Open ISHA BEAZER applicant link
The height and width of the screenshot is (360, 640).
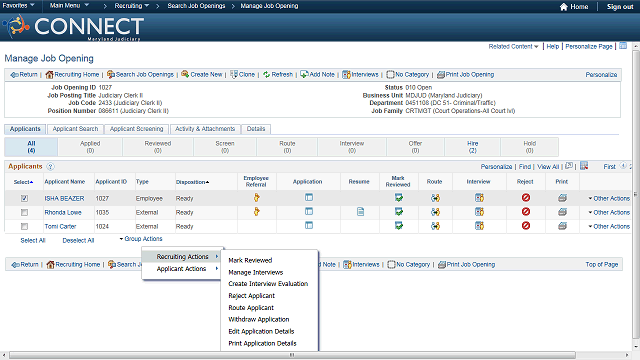click(64, 198)
